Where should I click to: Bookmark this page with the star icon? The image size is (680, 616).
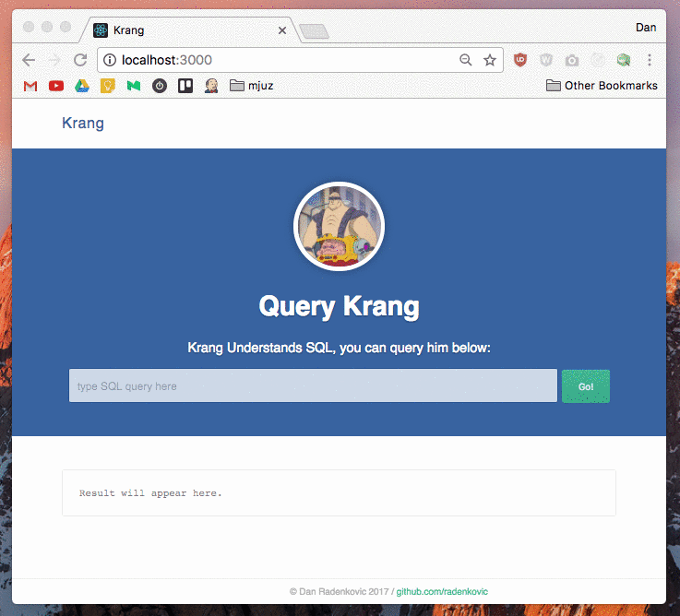[x=490, y=60]
